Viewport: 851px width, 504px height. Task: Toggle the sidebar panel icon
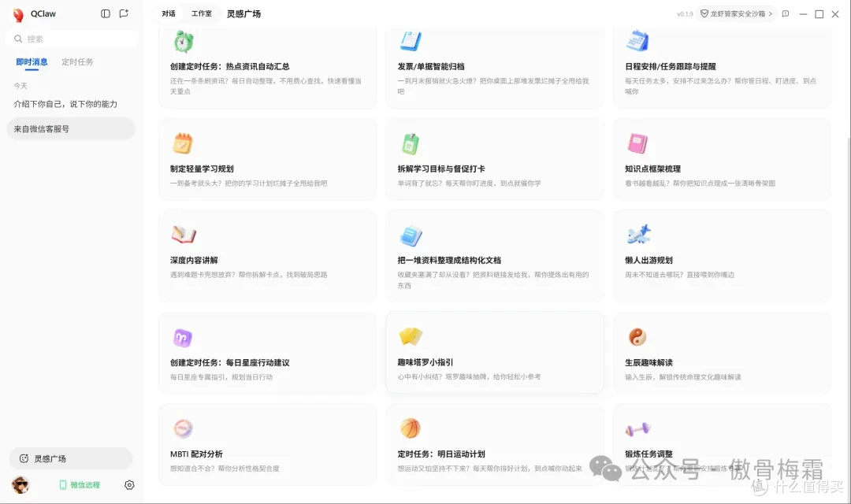click(106, 13)
